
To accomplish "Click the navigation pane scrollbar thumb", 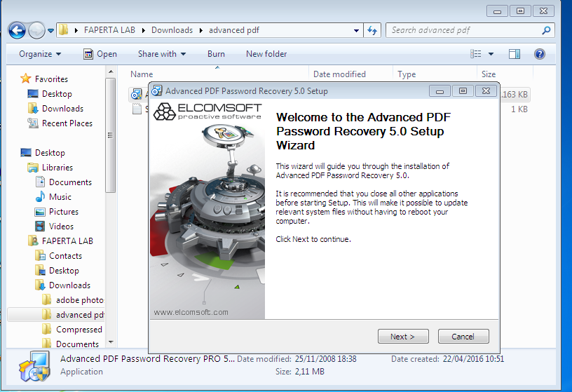I will click(x=111, y=135).
